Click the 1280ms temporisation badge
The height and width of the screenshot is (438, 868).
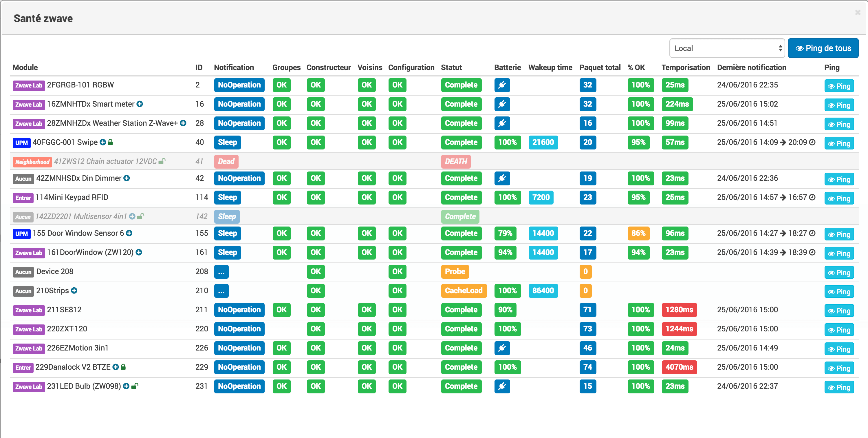pos(679,310)
